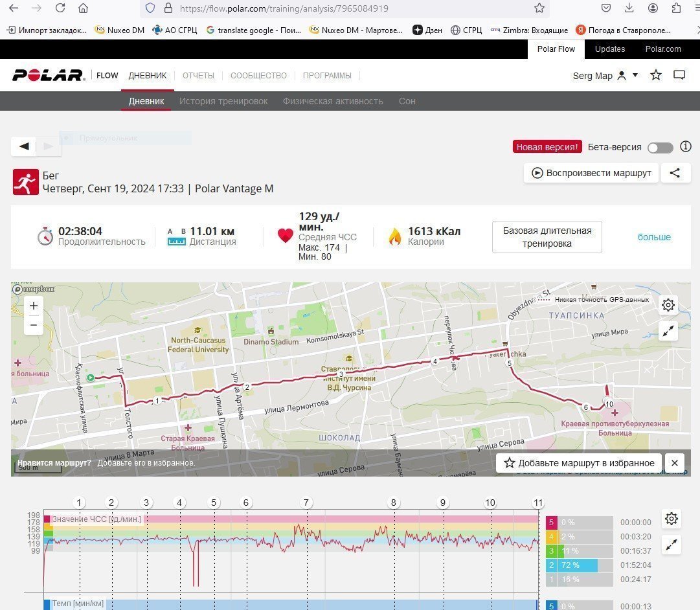This screenshot has width=700, height=610.
Task: Open the browser downloads icon
Action: tap(629, 8)
